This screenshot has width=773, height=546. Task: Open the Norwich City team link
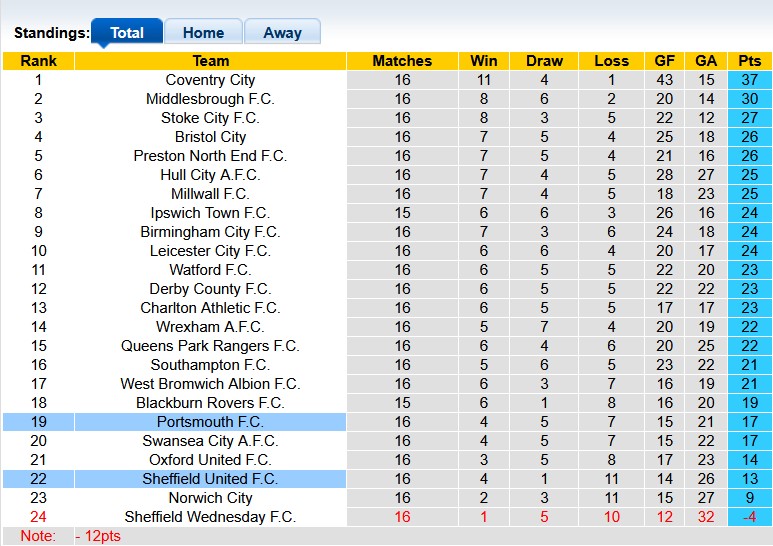click(210, 498)
